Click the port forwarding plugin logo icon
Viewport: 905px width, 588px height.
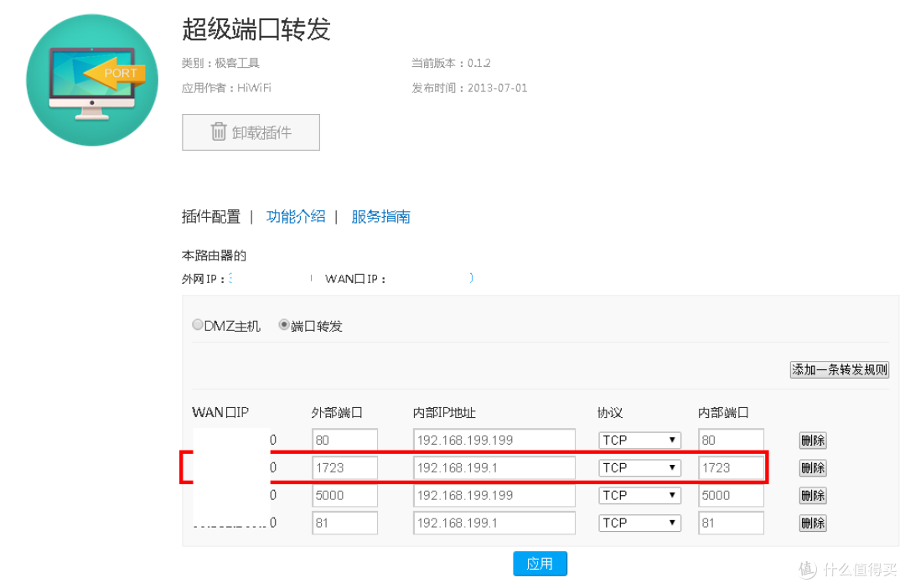point(92,80)
